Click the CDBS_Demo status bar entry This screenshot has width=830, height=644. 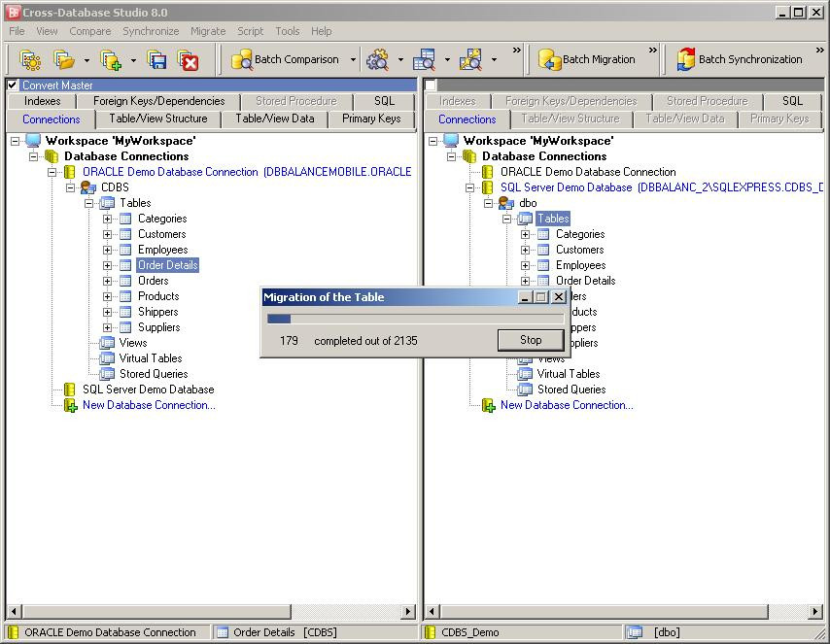[x=470, y=632]
